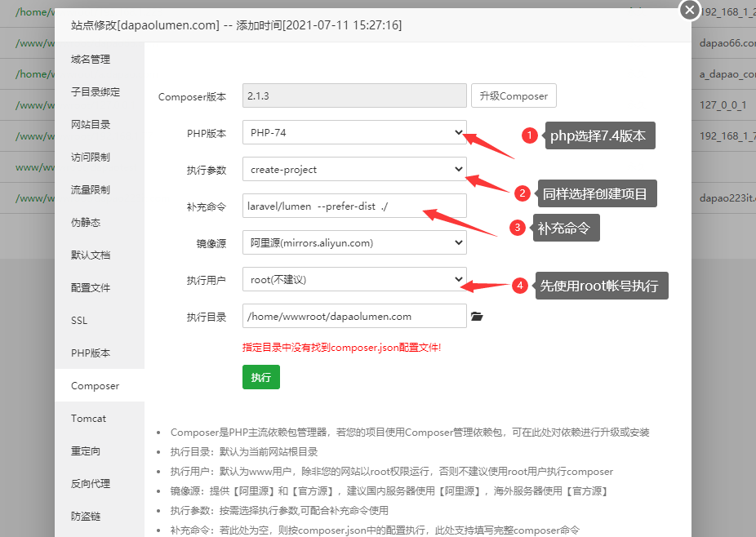Select the SSL sidebar tab
Viewport: 756px width, 537px height.
tap(100, 321)
